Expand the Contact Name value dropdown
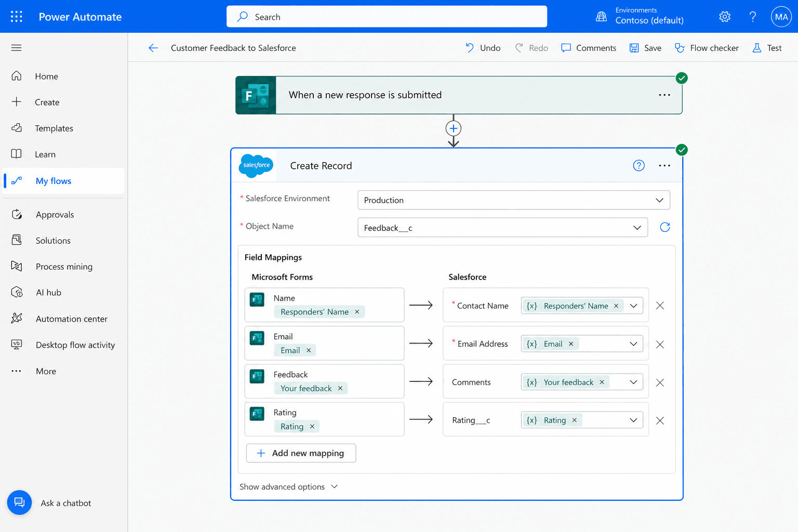This screenshot has height=532, width=798. [633, 306]
